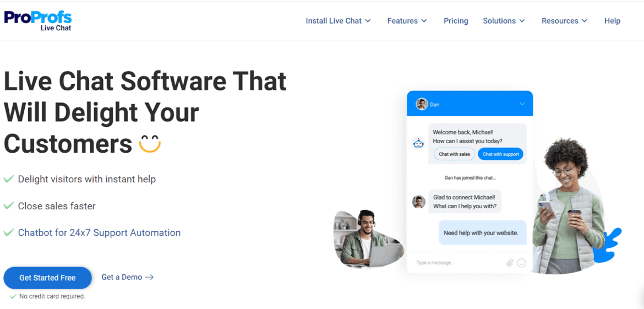This screenshot has width=644, height=309.
Task: Click the Get a Demo link
Action: 122,277
